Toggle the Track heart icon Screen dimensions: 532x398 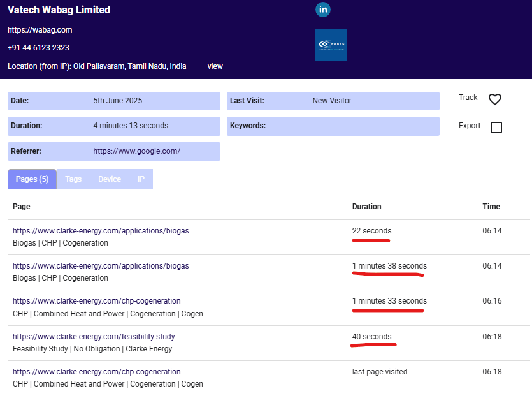pyautogui.click(x=494, y=99)
